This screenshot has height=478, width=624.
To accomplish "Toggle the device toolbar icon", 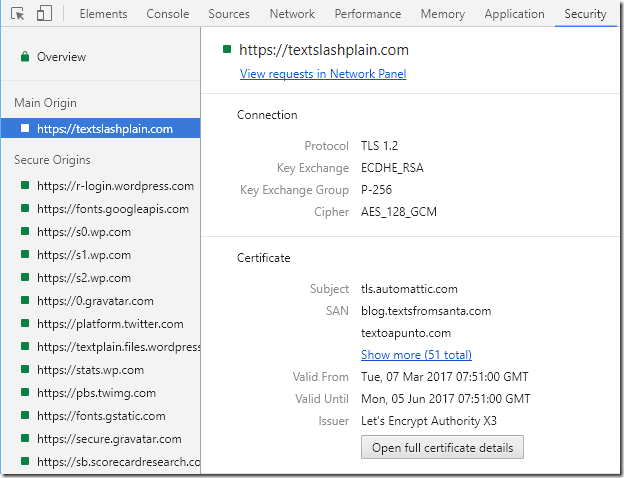I will (44, 14).
